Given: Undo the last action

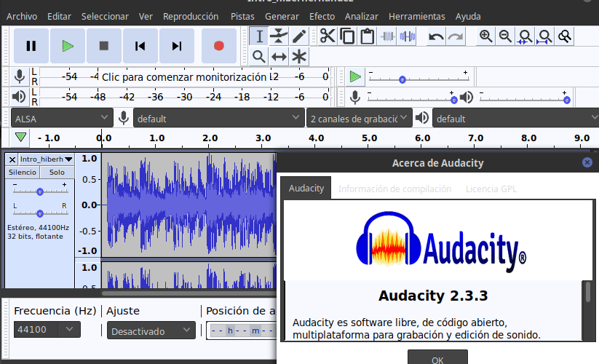Looking at the screenshot, I should coord(436,36).
